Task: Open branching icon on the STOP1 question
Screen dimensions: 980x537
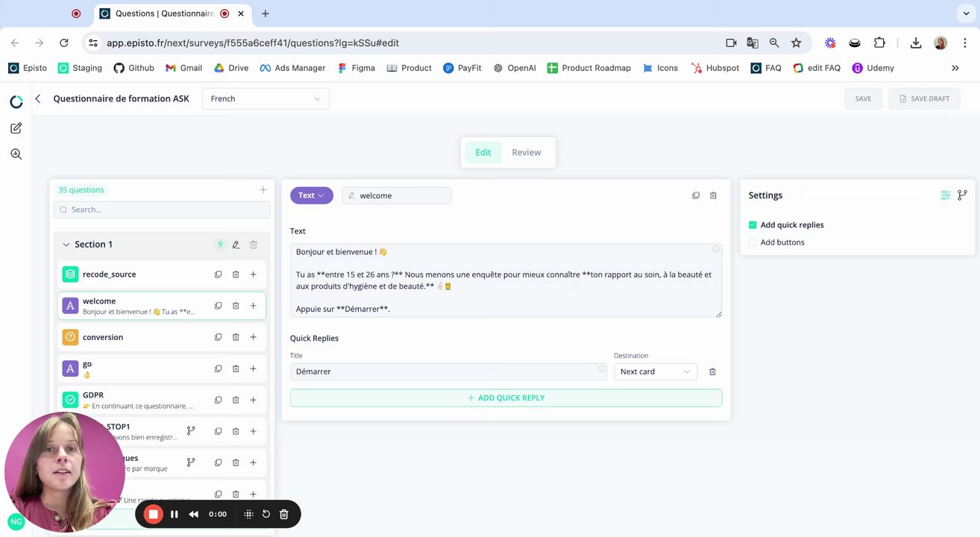Action: point(191,431)
